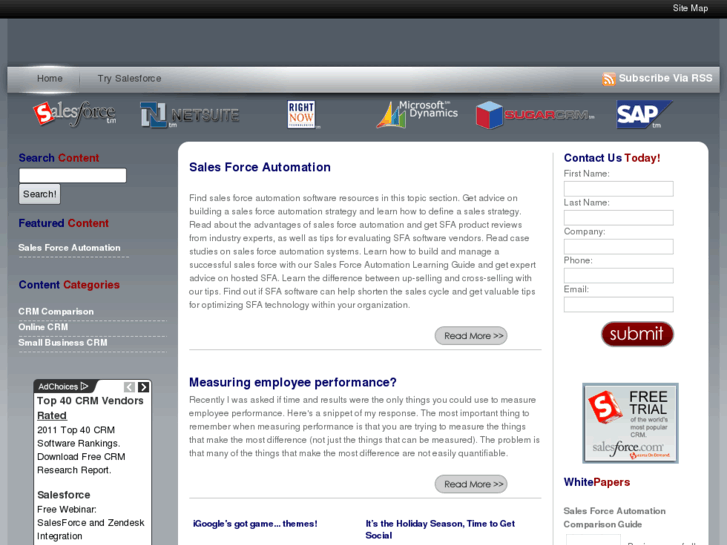Open Sales Force Automation article title
Image resolution: width=727 pixels, height=545 pixels.
point(260,167)
